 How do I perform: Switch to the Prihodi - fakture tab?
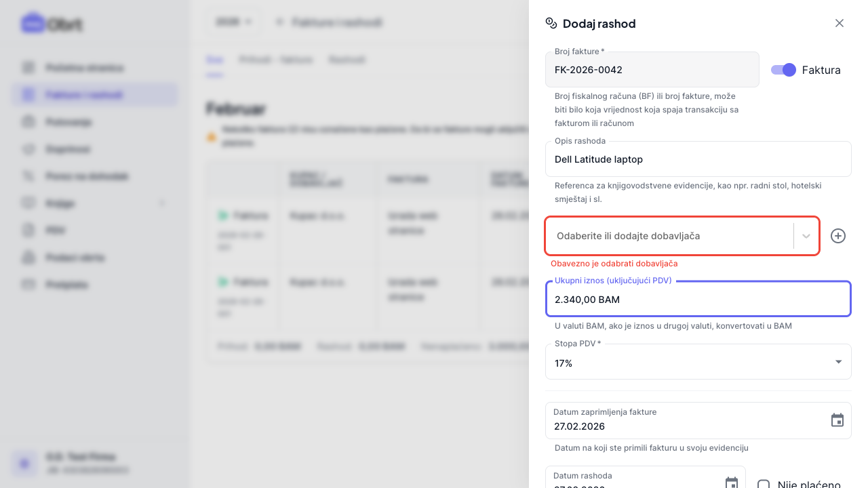[x=276, y=60]
